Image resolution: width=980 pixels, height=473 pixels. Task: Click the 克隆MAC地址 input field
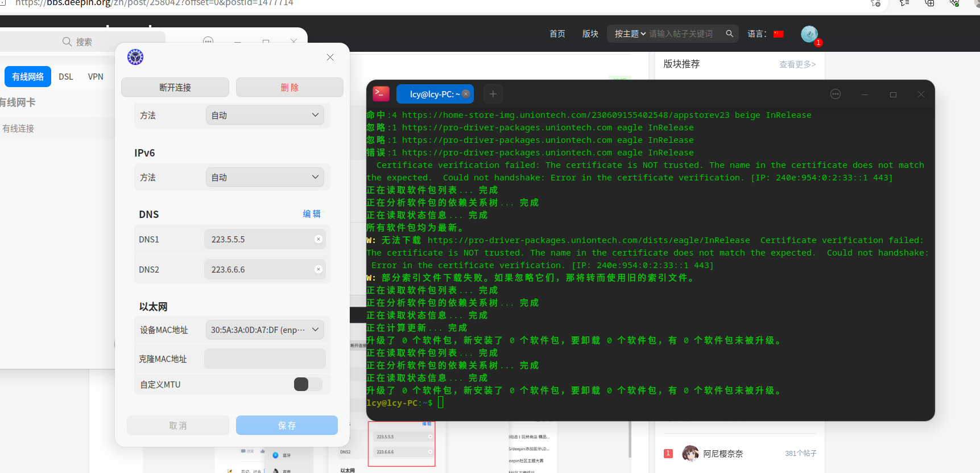[x=264, y=359]
